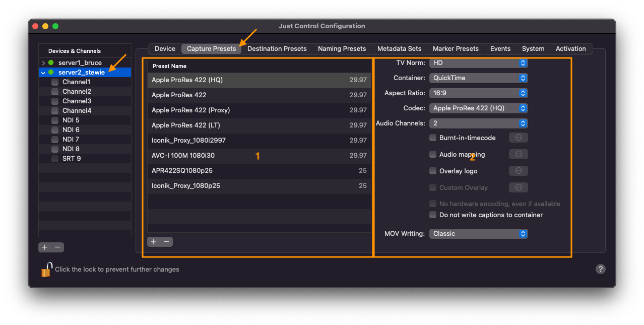
Task: Switch to the Events tab
Action: click(500, 49)
